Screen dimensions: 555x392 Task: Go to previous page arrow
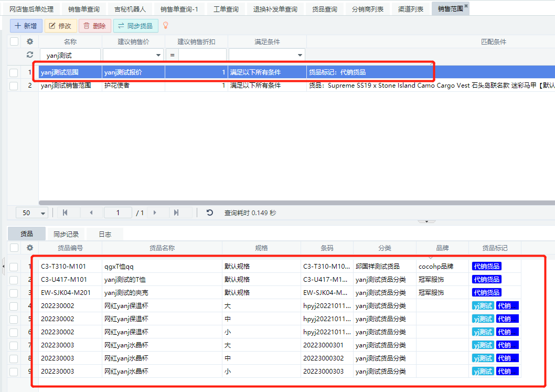coord(91,213)
